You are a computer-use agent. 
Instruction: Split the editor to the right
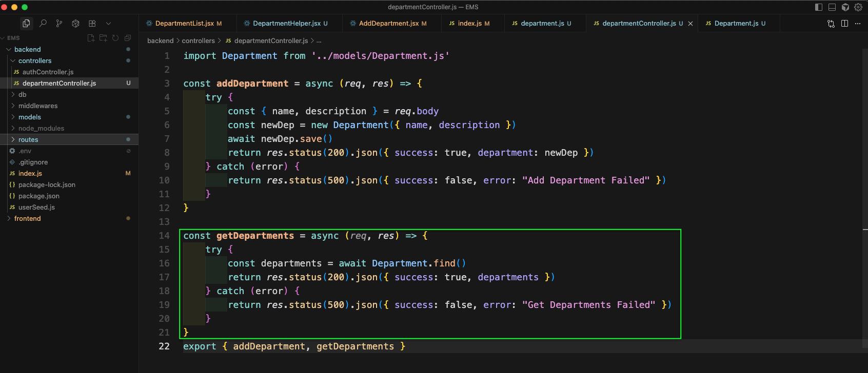[844, 24]
